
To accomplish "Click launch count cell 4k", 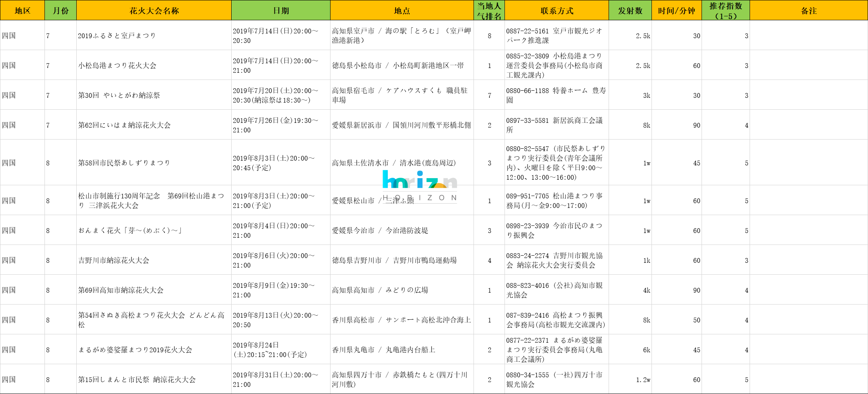I will click(x=630, y=290).
